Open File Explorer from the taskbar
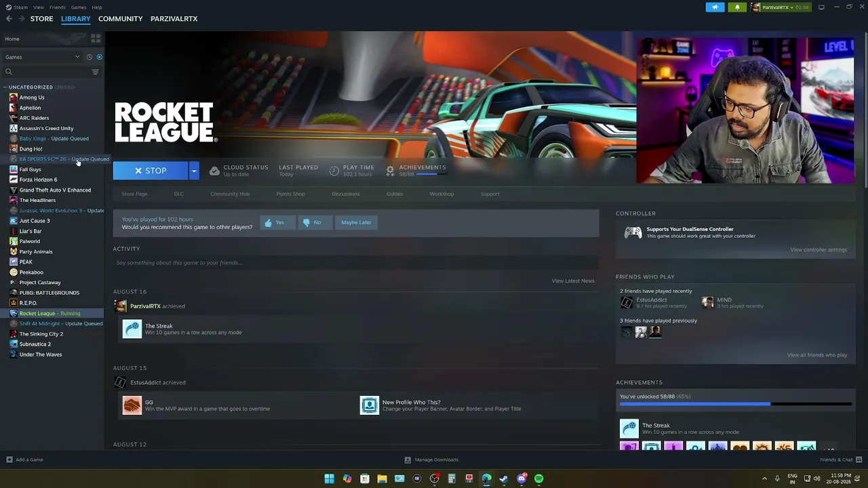Viewport: 868px width, 488px height. [382, 479]
